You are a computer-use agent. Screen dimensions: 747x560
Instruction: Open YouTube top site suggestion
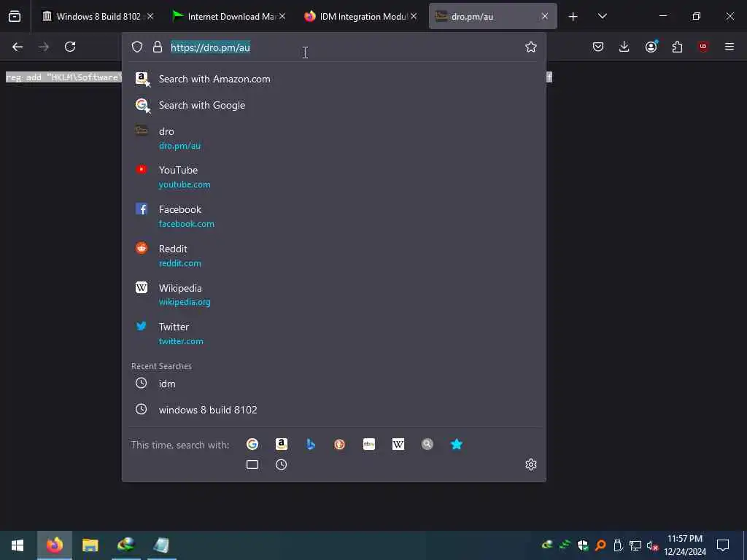coord(333,176)
